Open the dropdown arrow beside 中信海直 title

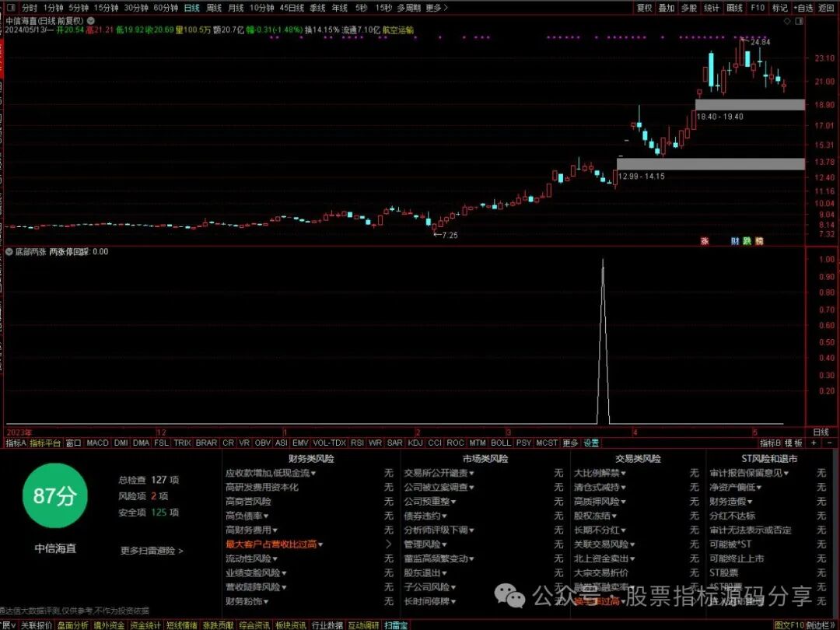tap(91, 20)
